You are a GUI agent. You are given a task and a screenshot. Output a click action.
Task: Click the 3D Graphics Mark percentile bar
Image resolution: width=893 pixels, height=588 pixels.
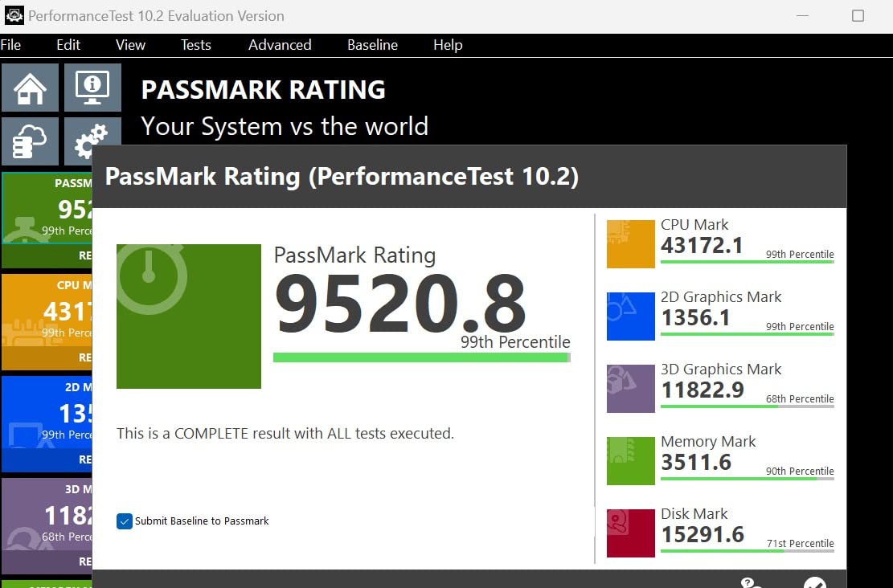point(748,406)
